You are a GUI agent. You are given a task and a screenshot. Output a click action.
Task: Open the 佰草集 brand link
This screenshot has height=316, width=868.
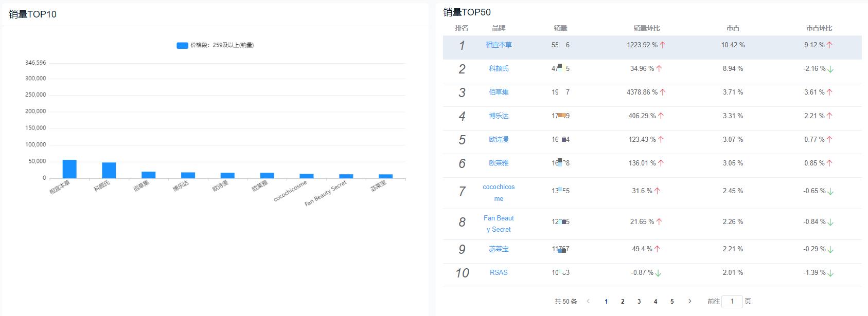tap(499, 92)
